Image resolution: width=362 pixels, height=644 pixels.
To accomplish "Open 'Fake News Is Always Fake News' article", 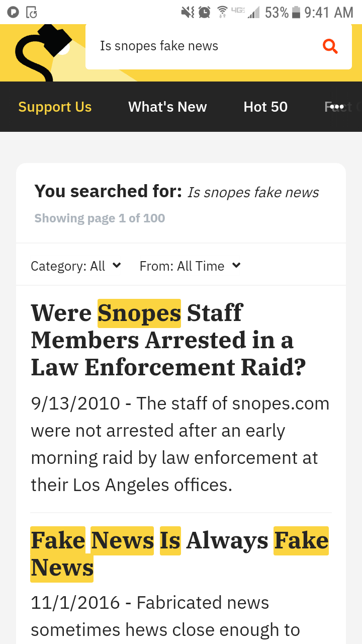I will click(179, 554).
